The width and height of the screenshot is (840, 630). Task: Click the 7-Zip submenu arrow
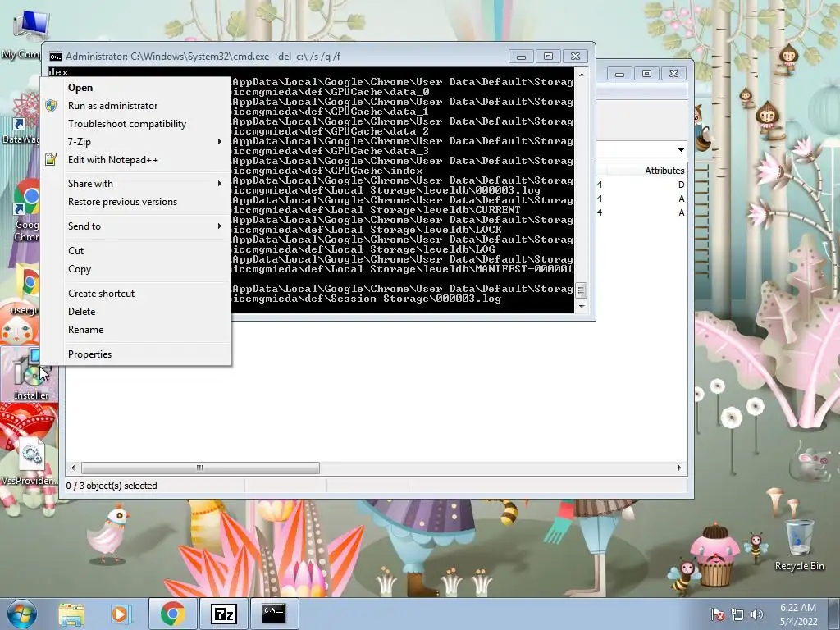point(219,141)
